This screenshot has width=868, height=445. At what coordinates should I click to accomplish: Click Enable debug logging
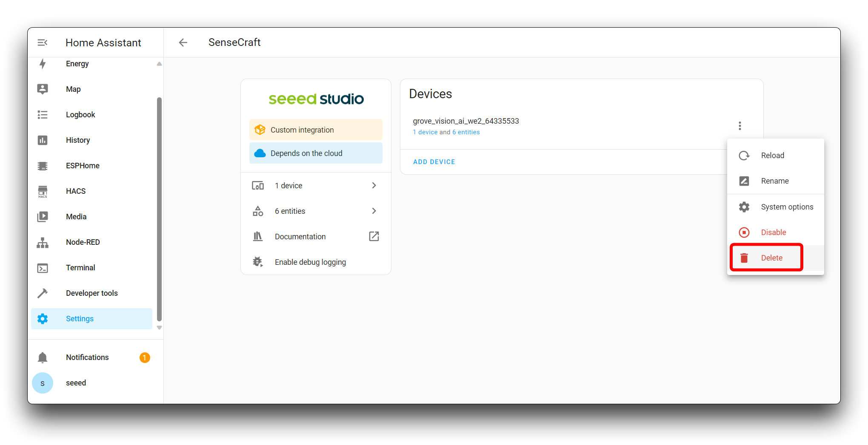pyautogui.click(x=316, y=262)
